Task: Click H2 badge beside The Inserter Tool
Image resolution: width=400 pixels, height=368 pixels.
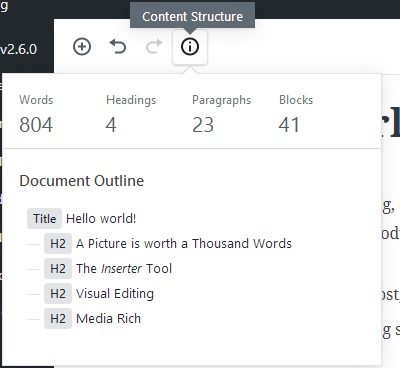Action: point(58,269)
